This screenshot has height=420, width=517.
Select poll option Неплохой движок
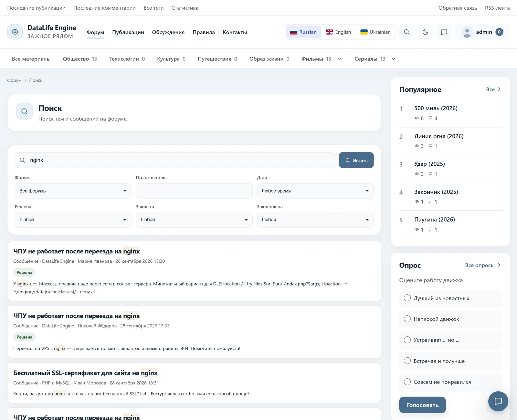tap(450, 319)
